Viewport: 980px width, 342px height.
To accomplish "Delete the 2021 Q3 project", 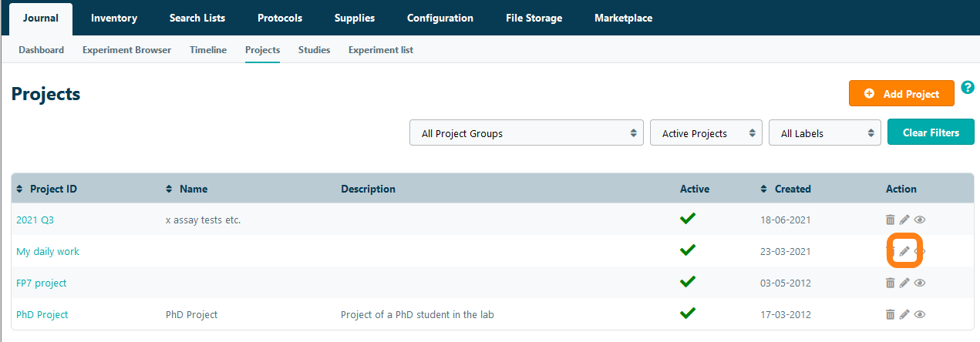I will click(x=890, y=220).
